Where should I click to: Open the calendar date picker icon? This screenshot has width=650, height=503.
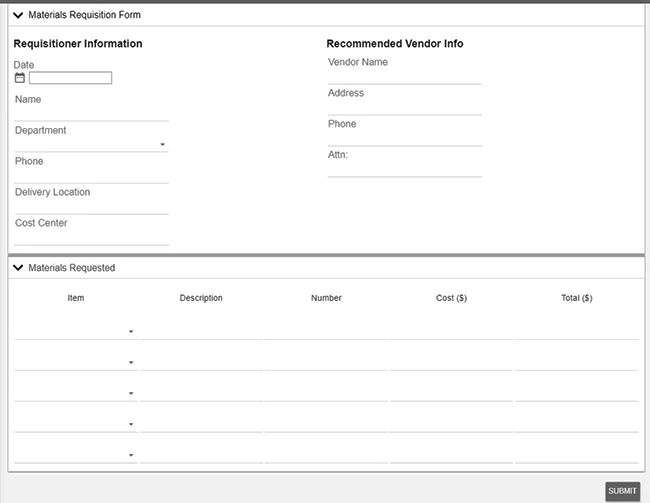20,78
